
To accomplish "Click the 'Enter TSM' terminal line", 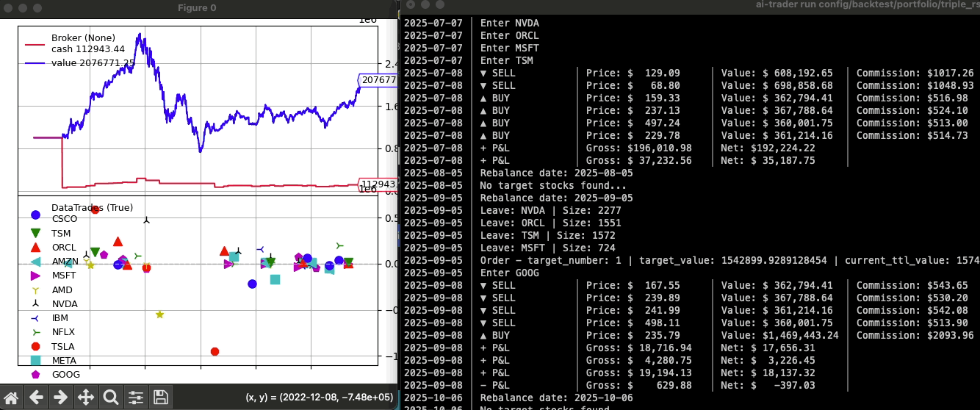I will click(506, 60).
